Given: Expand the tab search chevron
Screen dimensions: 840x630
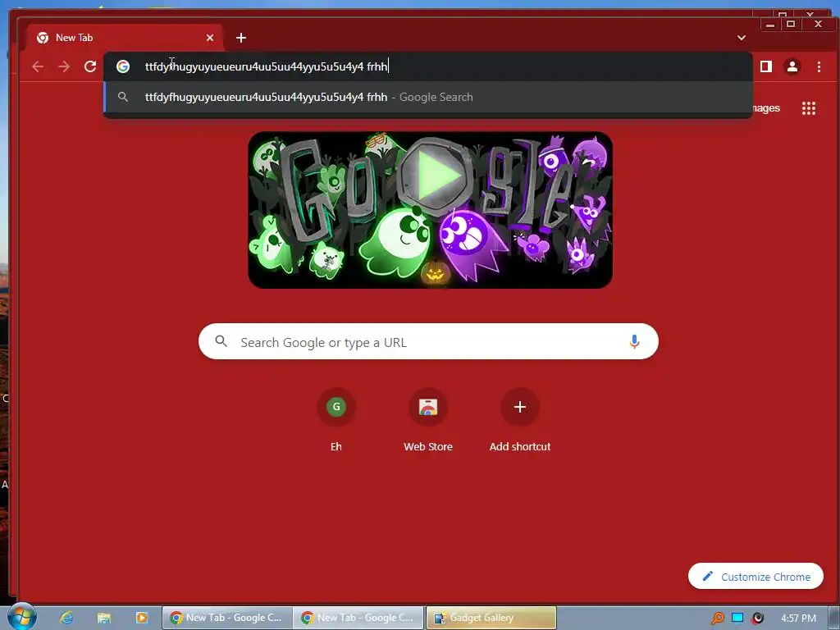Looking at the screenshot, I should [x=742, y=38].
